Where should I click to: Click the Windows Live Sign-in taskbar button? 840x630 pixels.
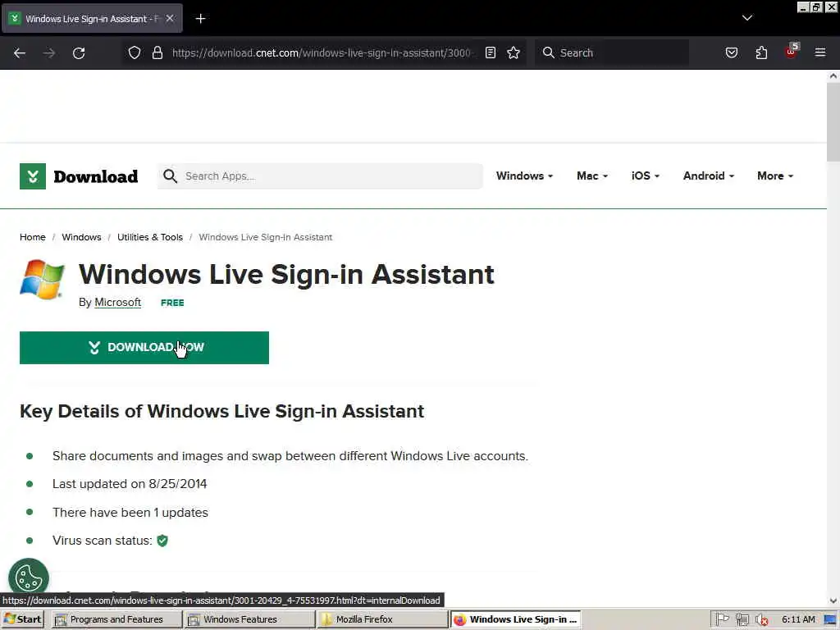click(515, 619)
